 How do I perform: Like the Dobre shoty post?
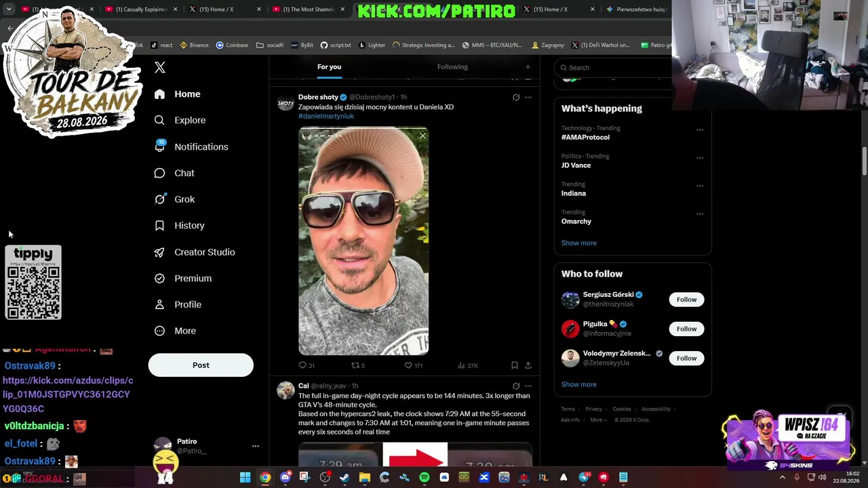tap(413, 365)
